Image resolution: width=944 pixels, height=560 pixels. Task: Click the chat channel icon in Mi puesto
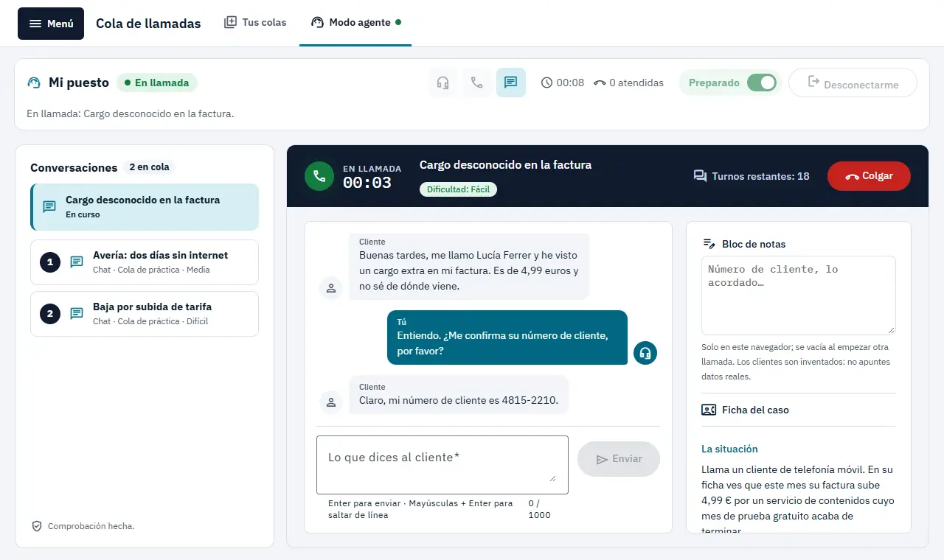[x=511, y=83]
